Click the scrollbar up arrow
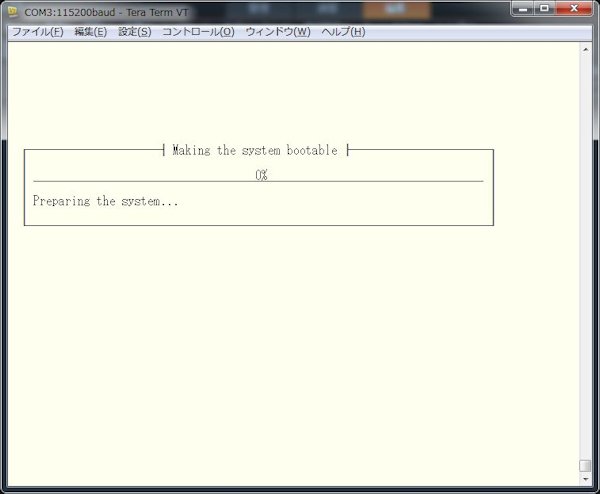Viewport: 600px width, 494px height. (585, 50)
